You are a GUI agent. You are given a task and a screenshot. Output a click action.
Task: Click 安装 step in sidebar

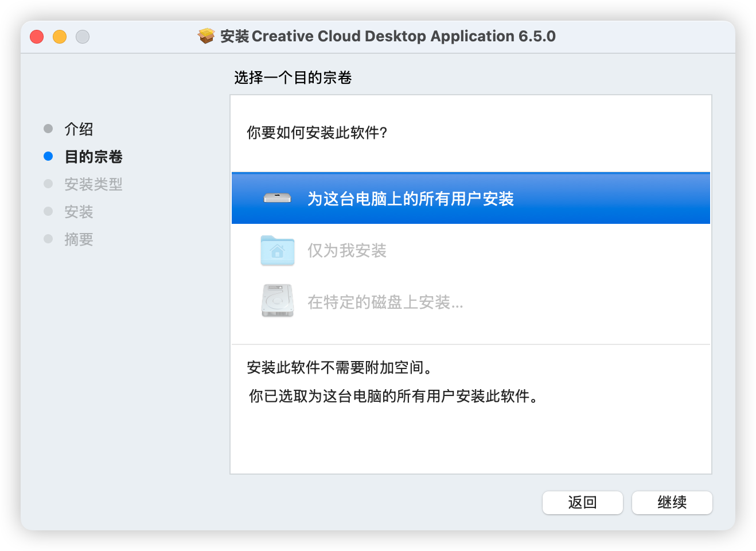coord(79,212)
